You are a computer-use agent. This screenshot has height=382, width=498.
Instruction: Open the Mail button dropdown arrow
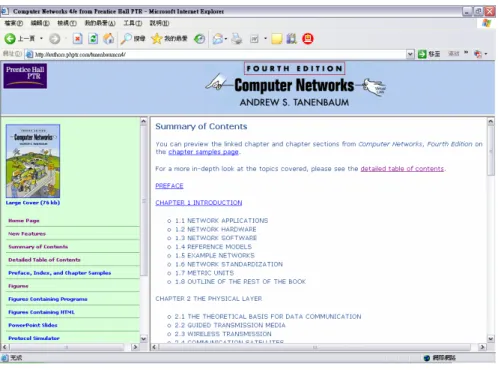coord(226,39)
